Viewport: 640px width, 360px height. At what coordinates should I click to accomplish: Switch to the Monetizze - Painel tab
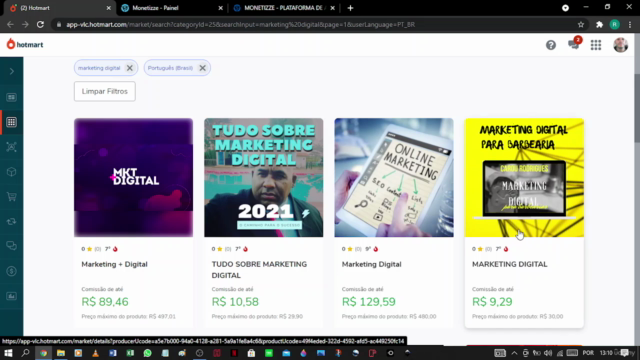tap(171, 8)
